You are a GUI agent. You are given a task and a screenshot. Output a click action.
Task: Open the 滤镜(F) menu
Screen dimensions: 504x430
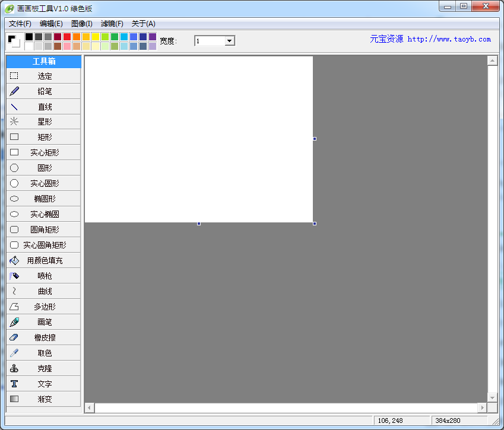[112, 24]
